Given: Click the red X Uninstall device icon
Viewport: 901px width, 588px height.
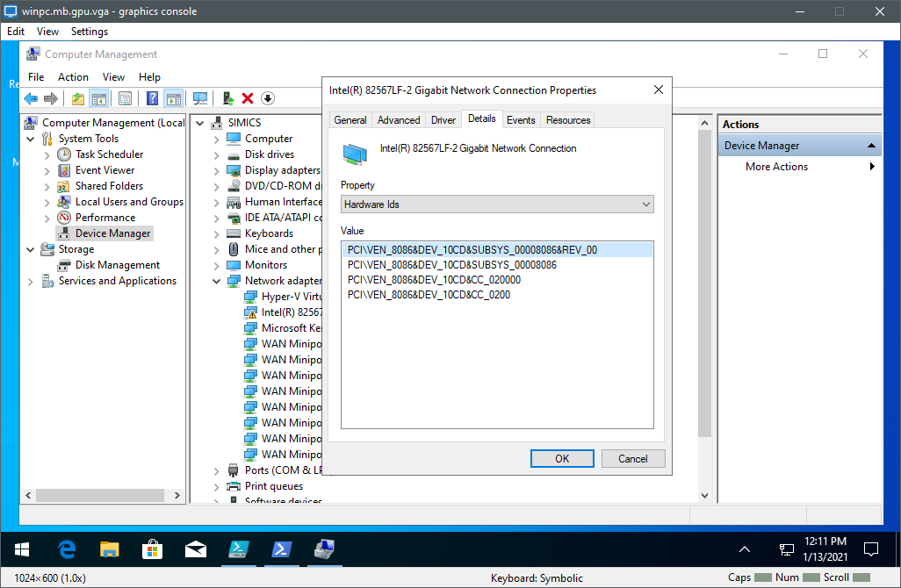Looking at the screenshot, I should point(248,98).
